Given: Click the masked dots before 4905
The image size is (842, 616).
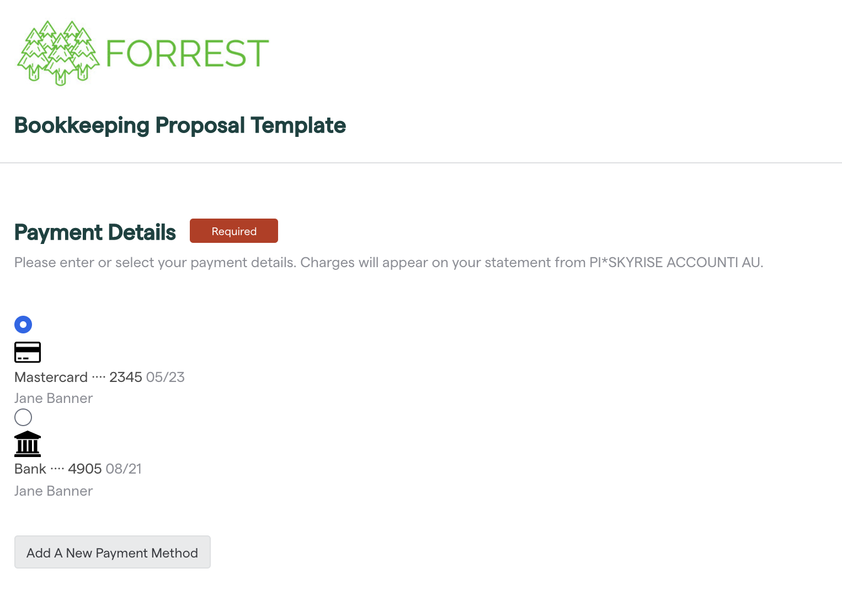Looking at the screenshot, I should point(57,469).
